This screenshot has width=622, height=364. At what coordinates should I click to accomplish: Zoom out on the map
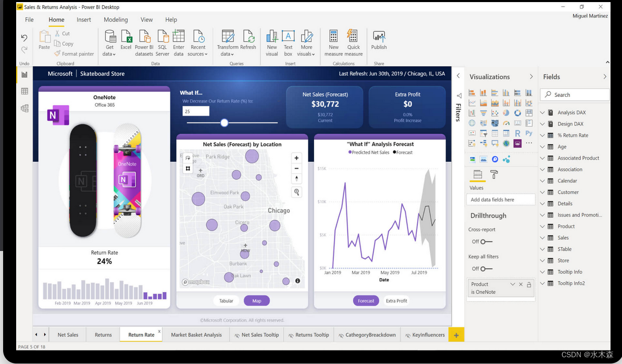[296, 168]
